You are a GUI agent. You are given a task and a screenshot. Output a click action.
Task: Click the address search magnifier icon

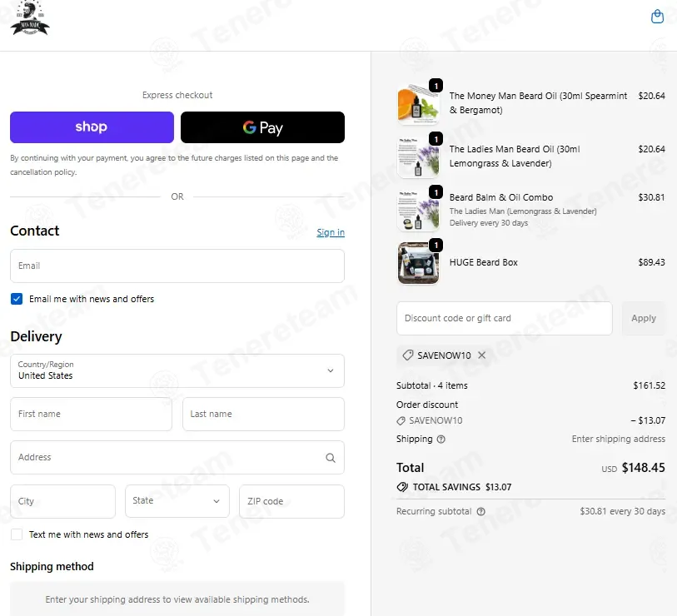[x=331, y=458]
